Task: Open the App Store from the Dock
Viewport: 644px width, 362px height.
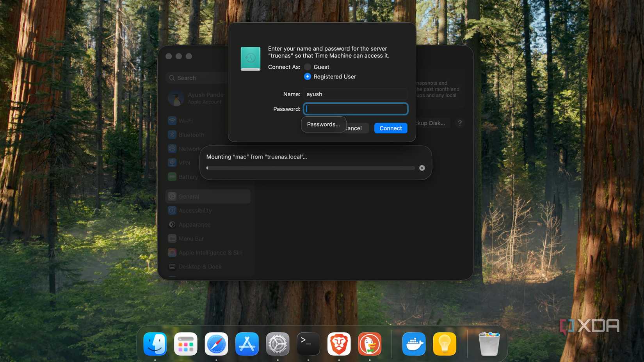Action: pyautogui.click(x=247, y=344)
